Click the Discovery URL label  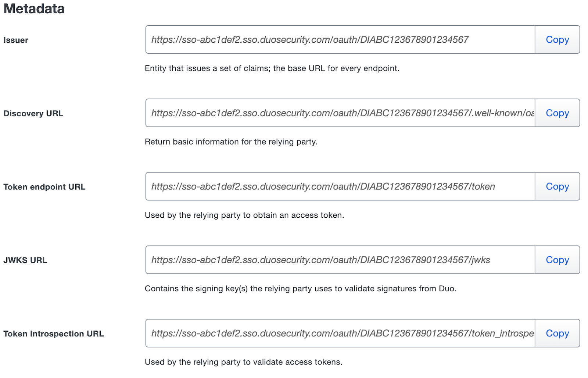point(33,113)
